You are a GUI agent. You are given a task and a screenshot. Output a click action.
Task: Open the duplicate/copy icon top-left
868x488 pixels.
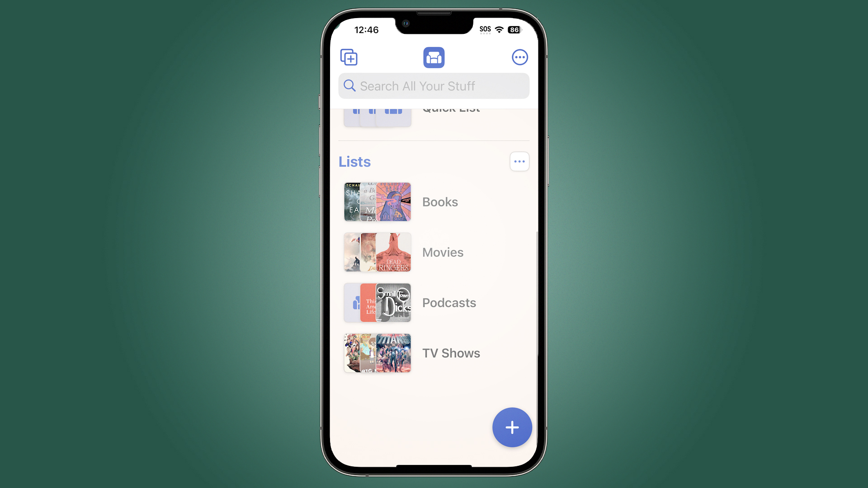(x=349, y=56)
